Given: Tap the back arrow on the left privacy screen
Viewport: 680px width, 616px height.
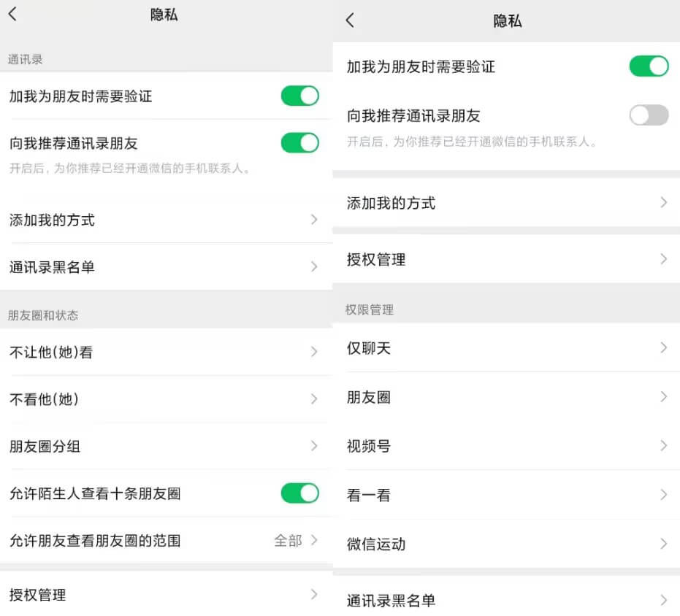Looking at the screenshot, I should click(12, 15).
